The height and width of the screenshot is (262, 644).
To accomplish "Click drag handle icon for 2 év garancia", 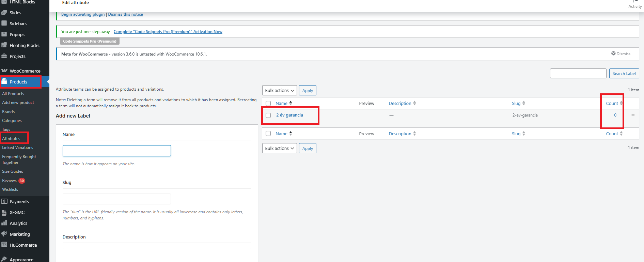I will 633,115.
